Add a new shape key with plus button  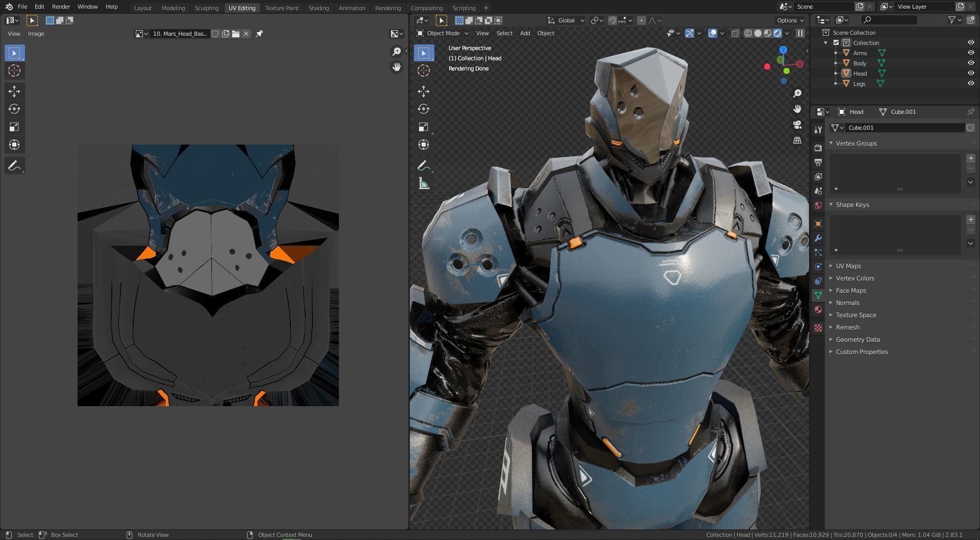[970, 220]
